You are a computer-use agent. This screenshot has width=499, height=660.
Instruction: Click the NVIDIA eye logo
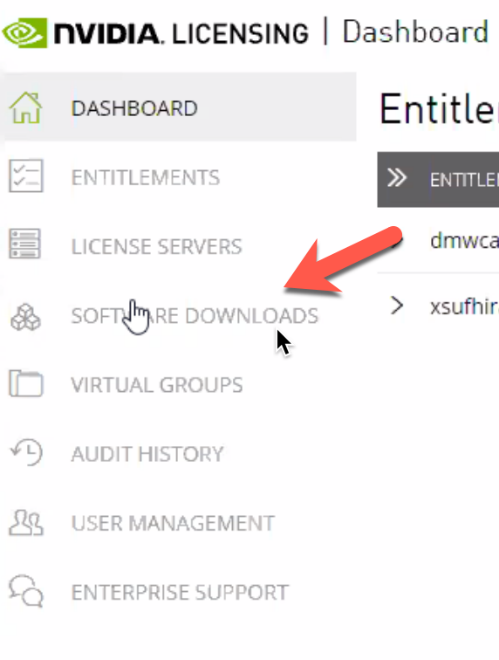tap(25, 33)
